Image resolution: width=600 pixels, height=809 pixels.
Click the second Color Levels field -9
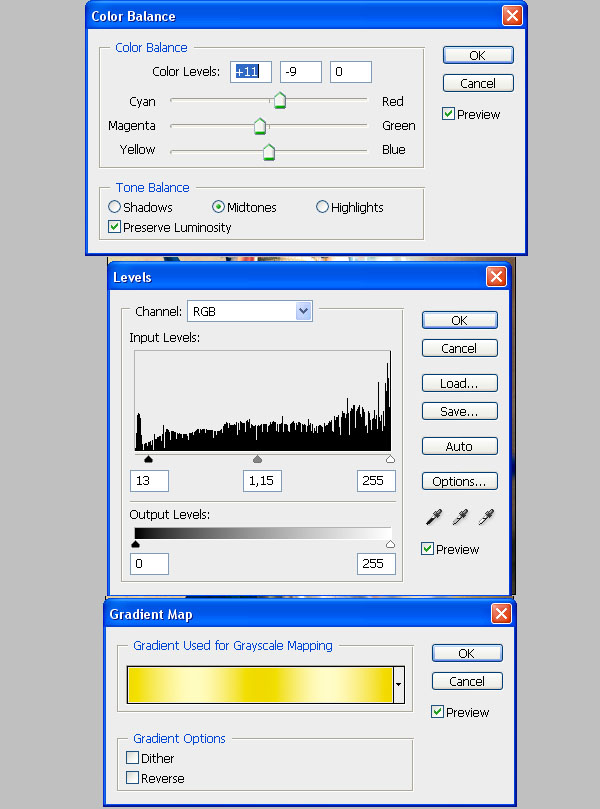[x=301, y=72]
